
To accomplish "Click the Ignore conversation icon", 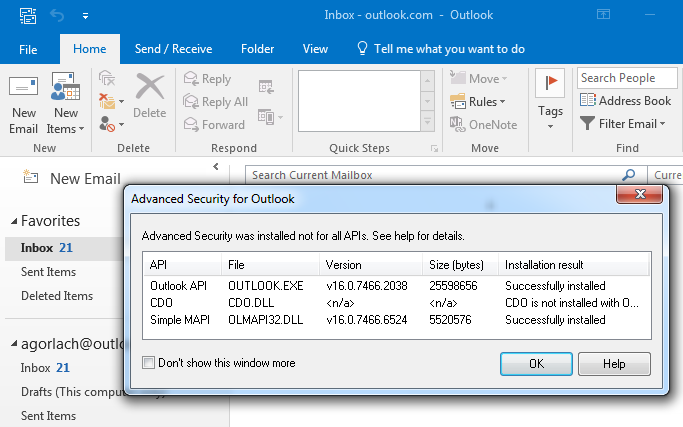I will [x=107, y=78].
